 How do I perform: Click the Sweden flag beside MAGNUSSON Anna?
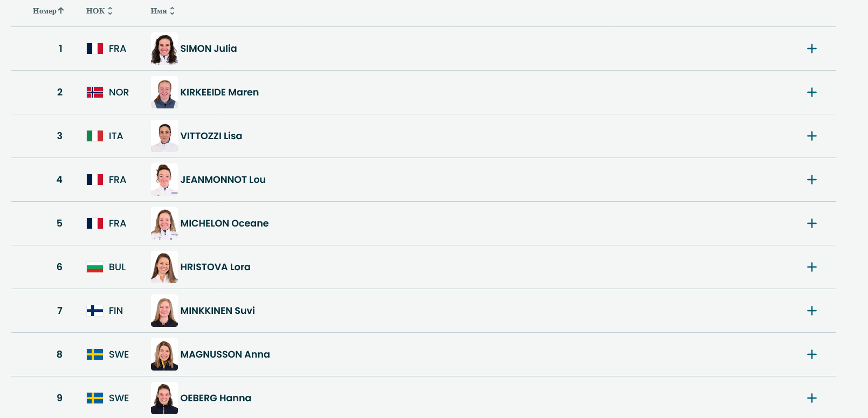point(95,354)
